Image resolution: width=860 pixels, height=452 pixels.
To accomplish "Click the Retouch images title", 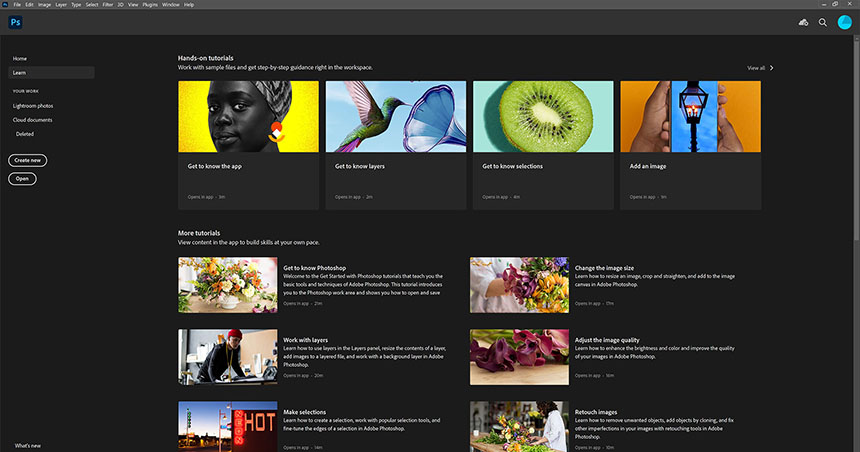I will tap(596, 412).
